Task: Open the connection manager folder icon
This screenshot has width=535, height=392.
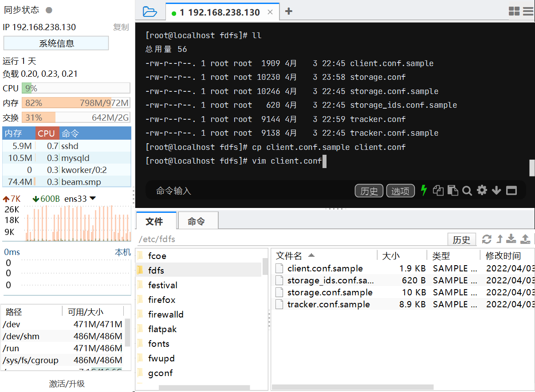Action: coord(150,12)
